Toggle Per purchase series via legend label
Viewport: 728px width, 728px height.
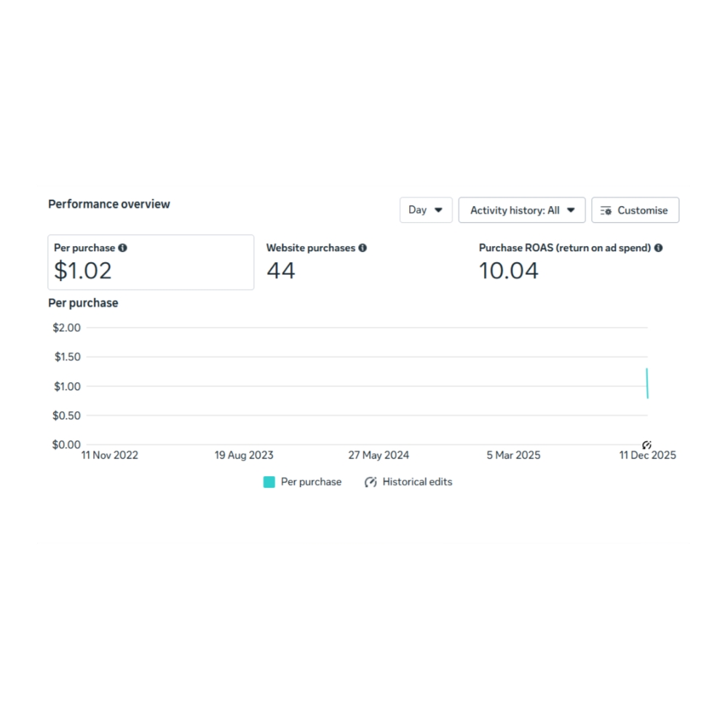coord(311,482)
